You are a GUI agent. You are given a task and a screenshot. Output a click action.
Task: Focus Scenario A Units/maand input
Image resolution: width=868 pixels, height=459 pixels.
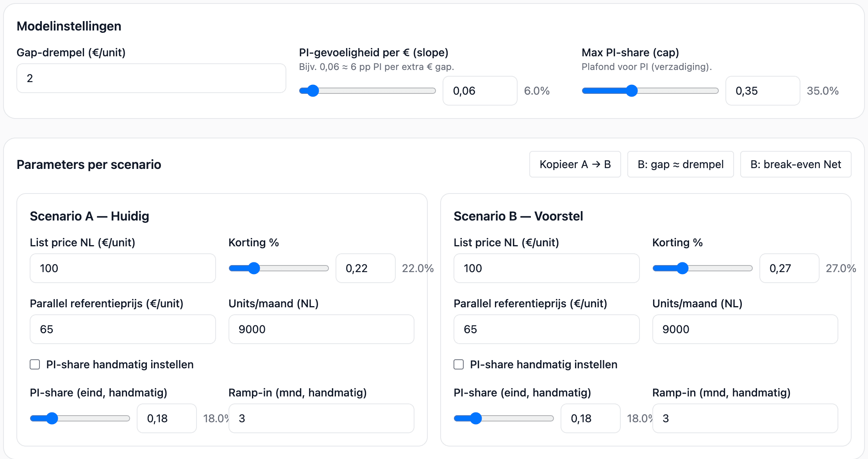321,329
